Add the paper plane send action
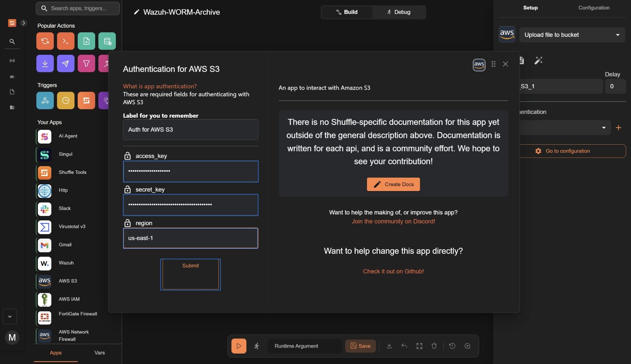The height and width of the screenshot is (364, 631). 66,63
